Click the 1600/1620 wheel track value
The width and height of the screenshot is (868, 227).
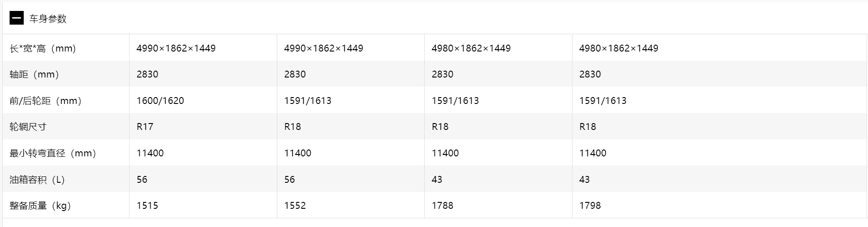click(160, 101)
